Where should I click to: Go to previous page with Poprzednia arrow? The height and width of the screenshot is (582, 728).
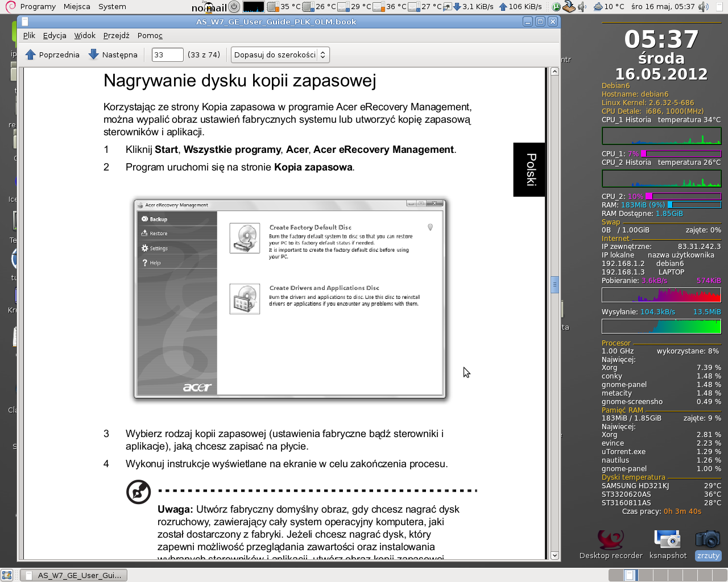[52, 55]
